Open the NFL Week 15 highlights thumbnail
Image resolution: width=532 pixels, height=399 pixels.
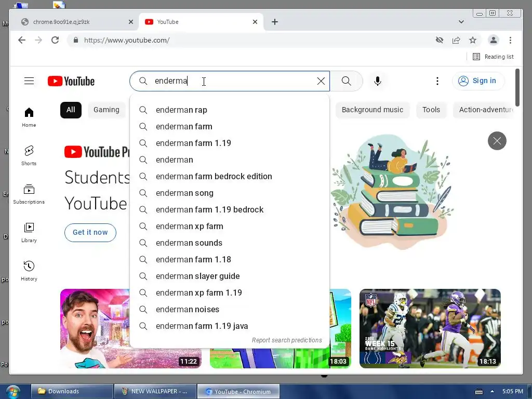(x=430, y=328)
